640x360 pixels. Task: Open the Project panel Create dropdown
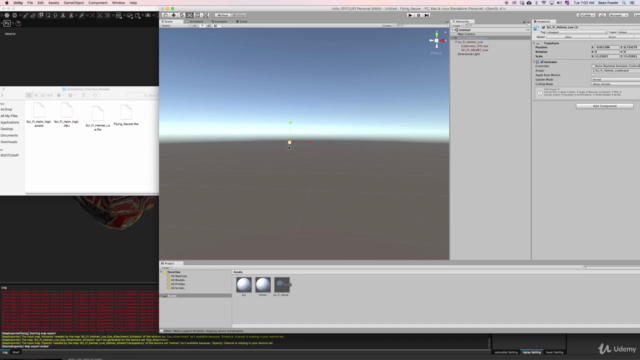pos(166,268)
